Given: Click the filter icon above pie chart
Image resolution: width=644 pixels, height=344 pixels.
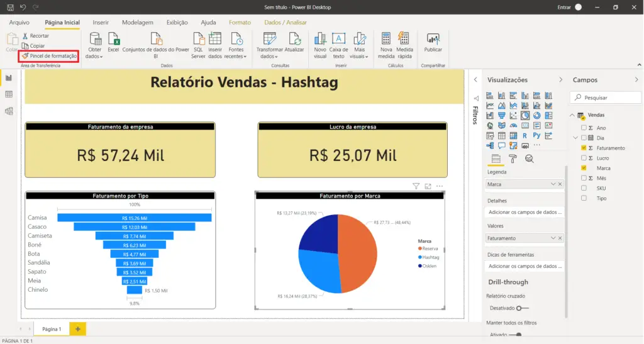Looking at the screenshot, I should (416, 186).
